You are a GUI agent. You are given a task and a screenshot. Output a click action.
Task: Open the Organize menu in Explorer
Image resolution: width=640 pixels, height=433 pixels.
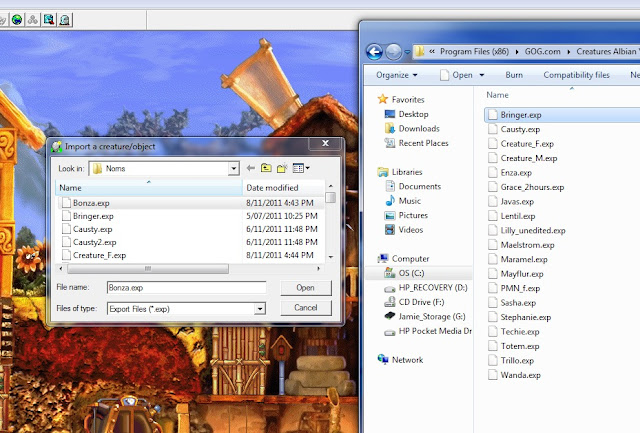397,75
